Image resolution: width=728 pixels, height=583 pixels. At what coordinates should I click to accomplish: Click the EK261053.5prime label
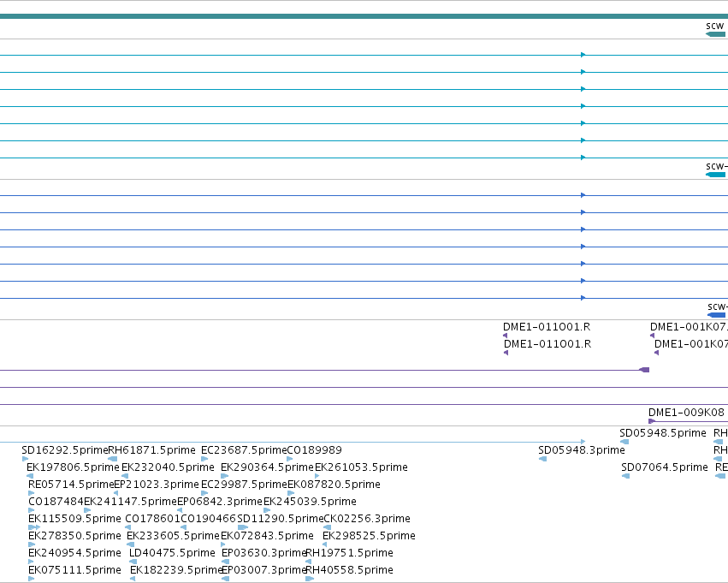point(361,467)
